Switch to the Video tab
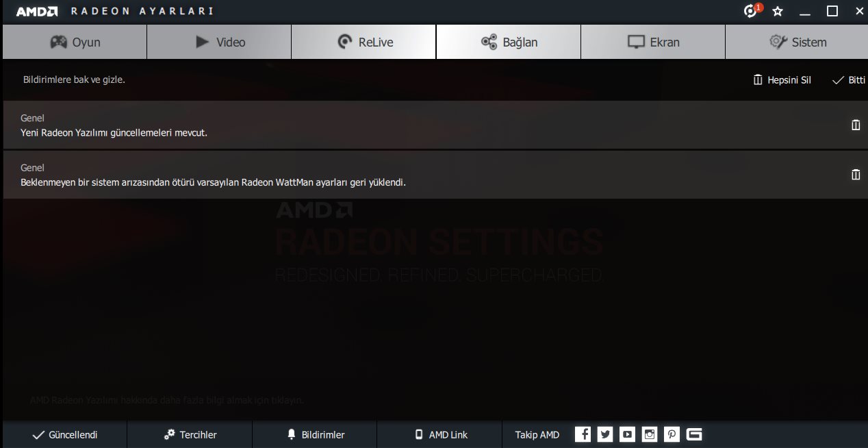Screen dimensions: 868x448 pos(219,42)
